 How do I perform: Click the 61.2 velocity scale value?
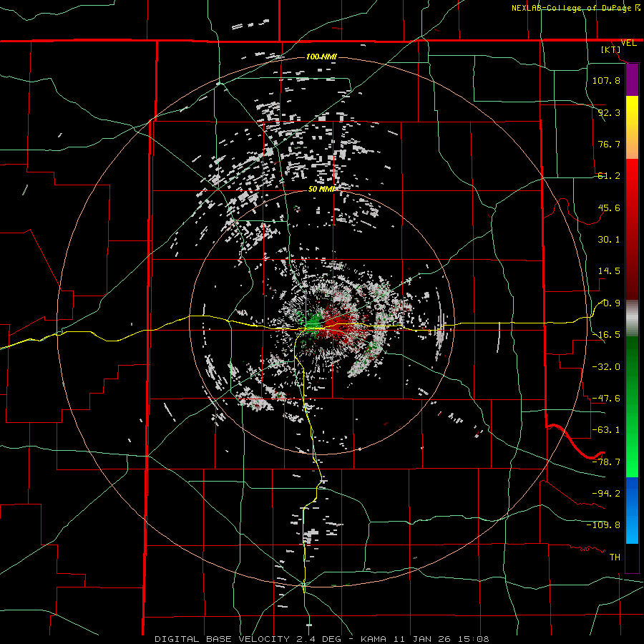tap(609, 176)
